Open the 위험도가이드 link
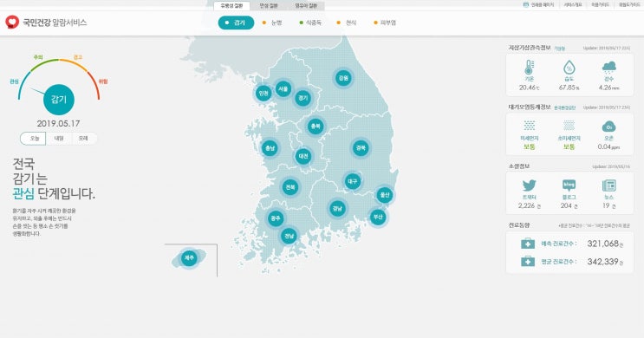644x338 pixels. (629, 5)
